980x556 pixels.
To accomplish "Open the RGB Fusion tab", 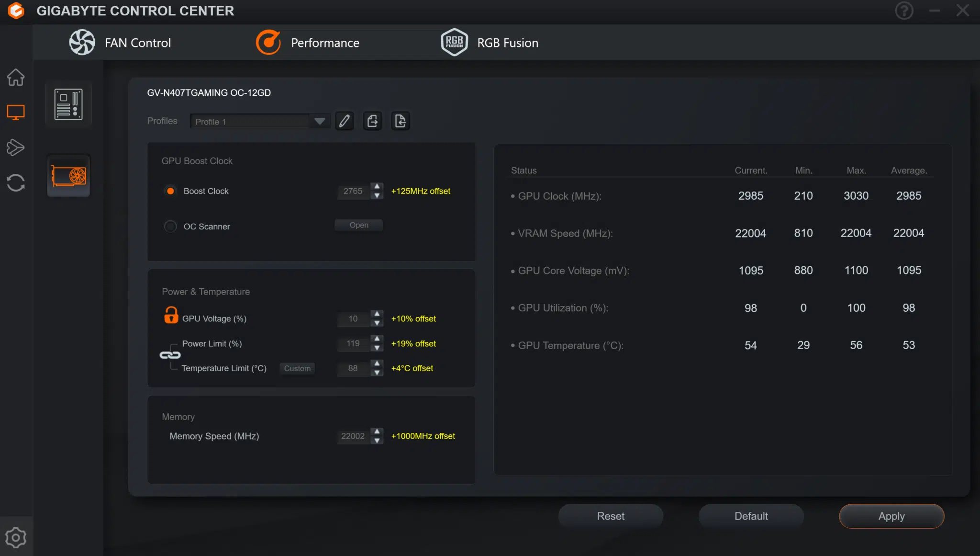I will [x=489, y=43].
